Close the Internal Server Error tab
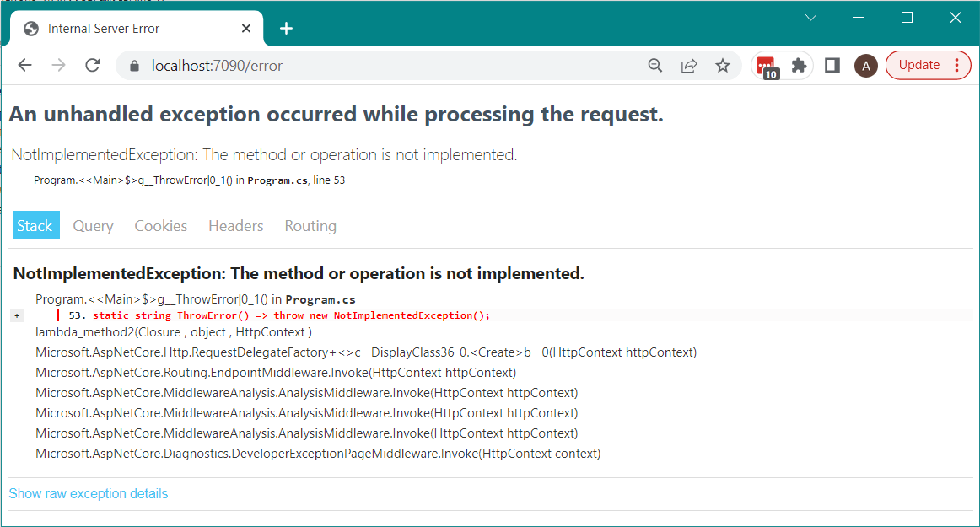980x527 pixels. [246, 28]
